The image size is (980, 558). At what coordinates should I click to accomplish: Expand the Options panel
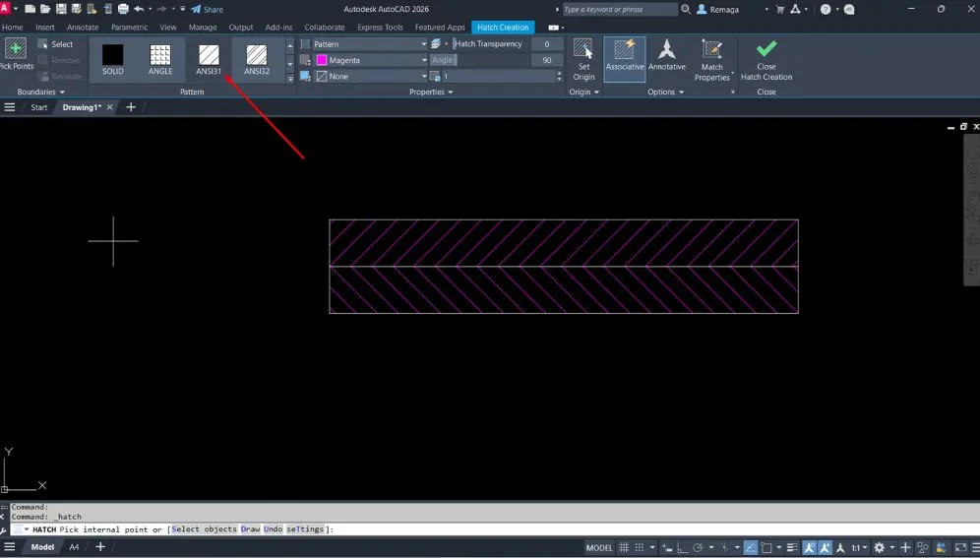click(665, 92)
